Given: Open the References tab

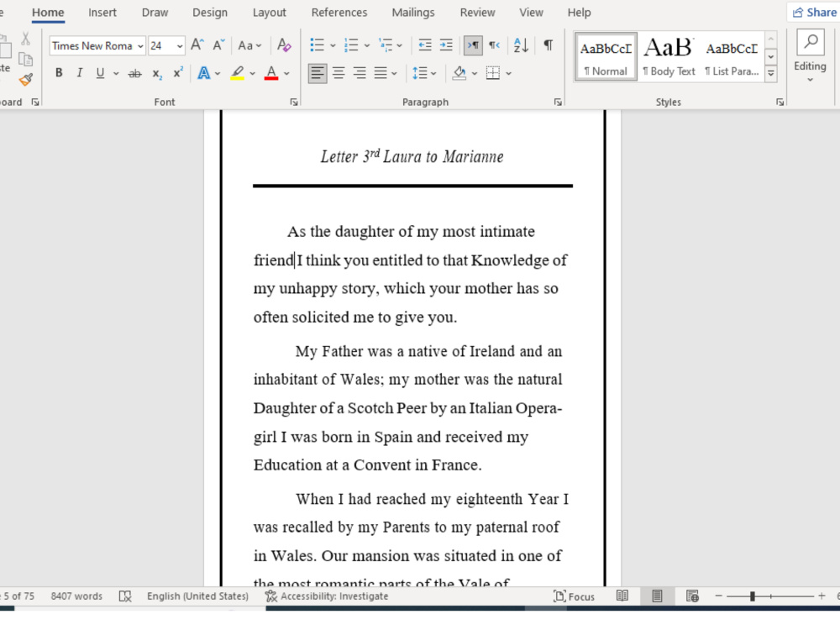Looking at the screenshot, I should click(339, 13).
